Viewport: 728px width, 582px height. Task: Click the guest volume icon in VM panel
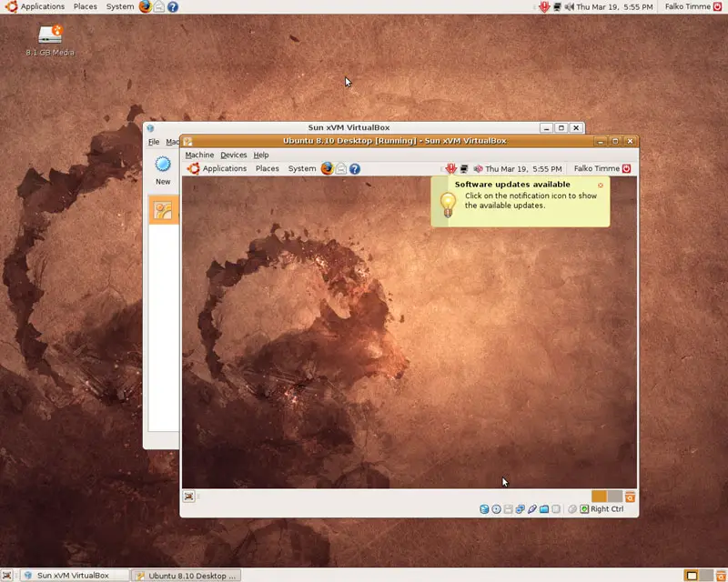479,168
